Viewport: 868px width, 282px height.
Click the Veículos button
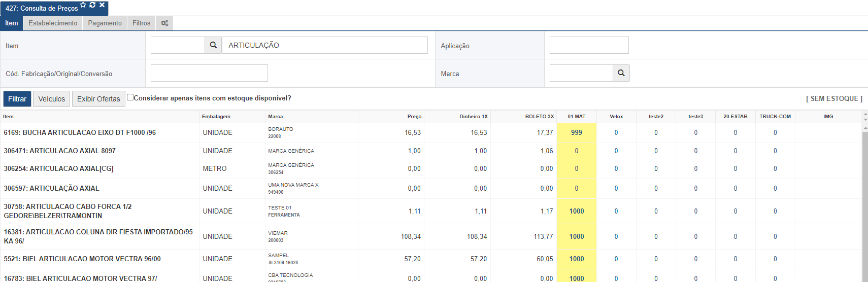point(52,99)
